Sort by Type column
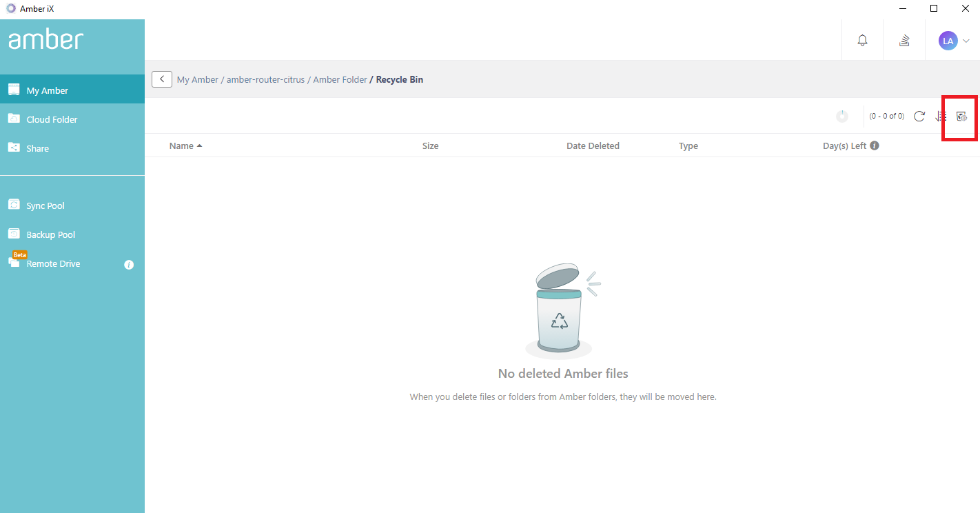This screenshot has width=980, height=513. [688, 145]
